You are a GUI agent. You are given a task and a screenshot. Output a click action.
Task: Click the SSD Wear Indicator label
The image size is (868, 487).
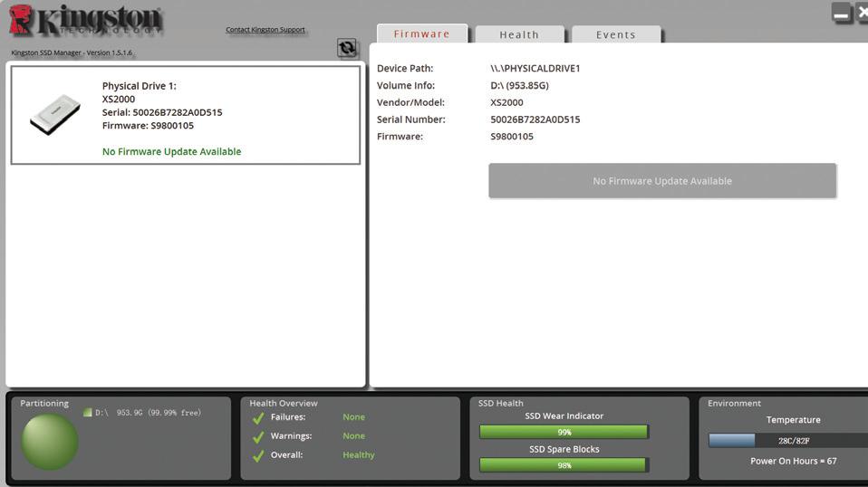pos(564,415)
